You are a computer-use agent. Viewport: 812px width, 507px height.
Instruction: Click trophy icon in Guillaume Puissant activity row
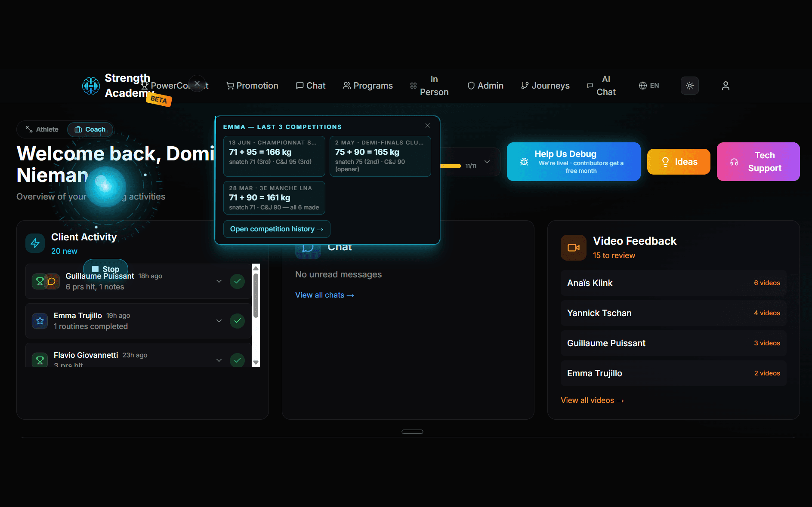pyautogui.click(x=40, y=282)
